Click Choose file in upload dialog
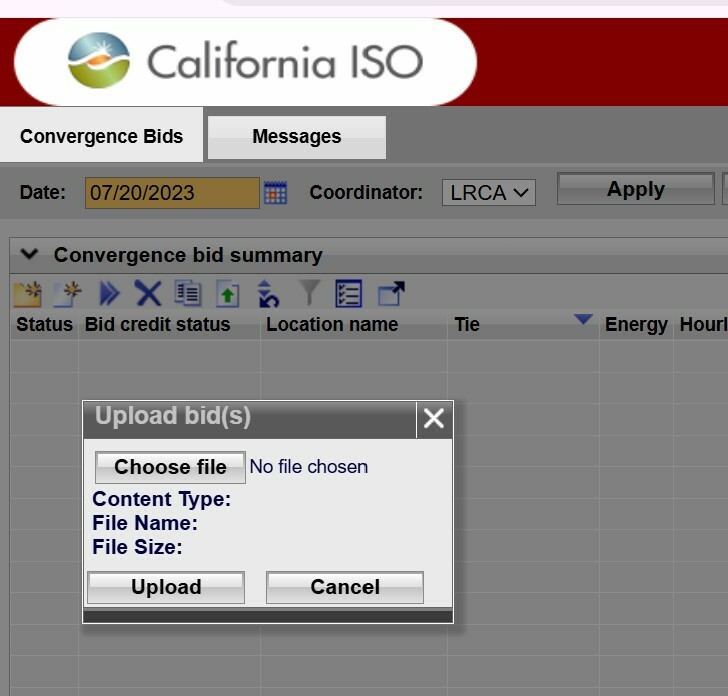728x696 pixels. (170, 467)
